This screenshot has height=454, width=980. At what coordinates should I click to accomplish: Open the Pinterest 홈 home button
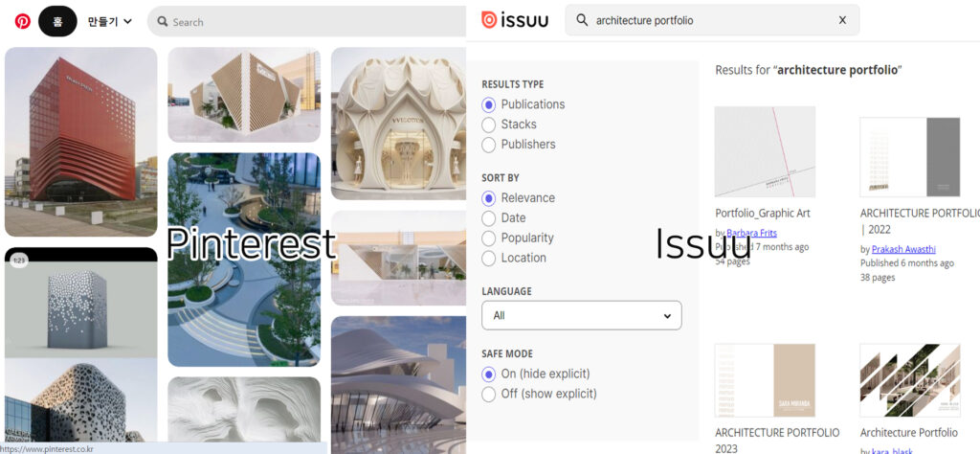click(x=57, y=22)
